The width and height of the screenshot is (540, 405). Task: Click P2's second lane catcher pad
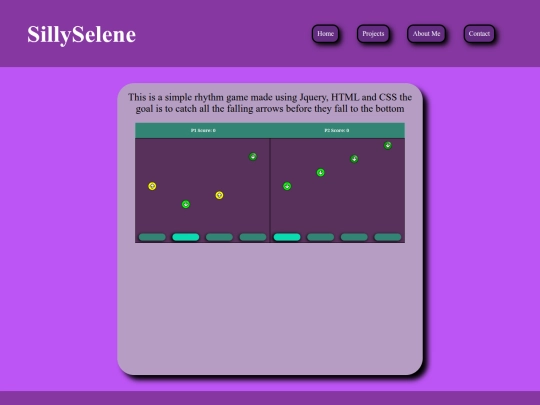(x=320, y=237)
